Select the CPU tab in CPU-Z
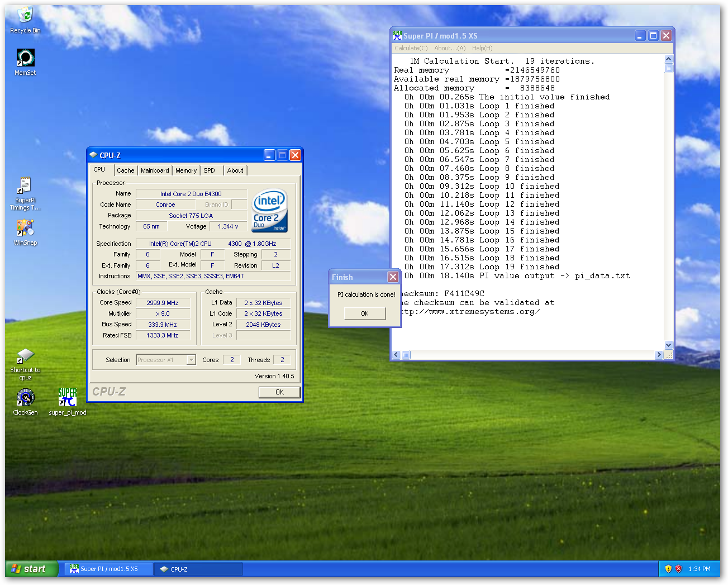 [103, 170]
